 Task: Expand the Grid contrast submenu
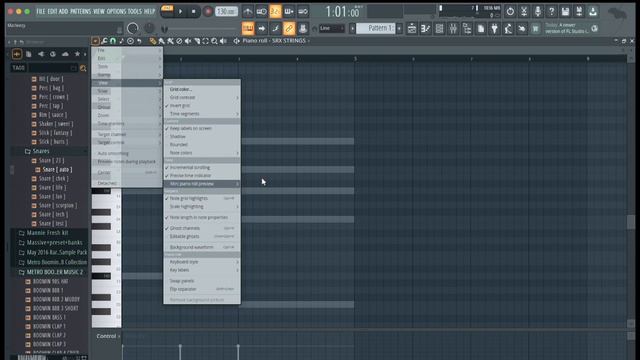[202, 98]
